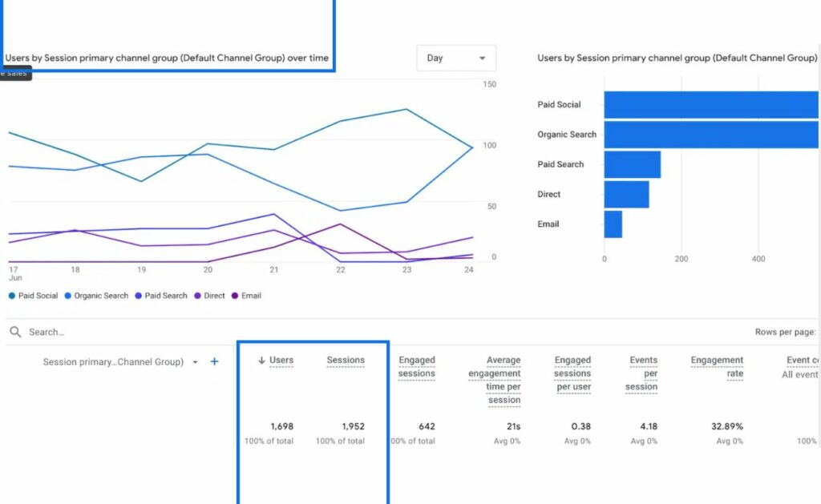Click bar chart title Users by Session primary channel group
Screen dimensions: 821x504
[677, 58]
